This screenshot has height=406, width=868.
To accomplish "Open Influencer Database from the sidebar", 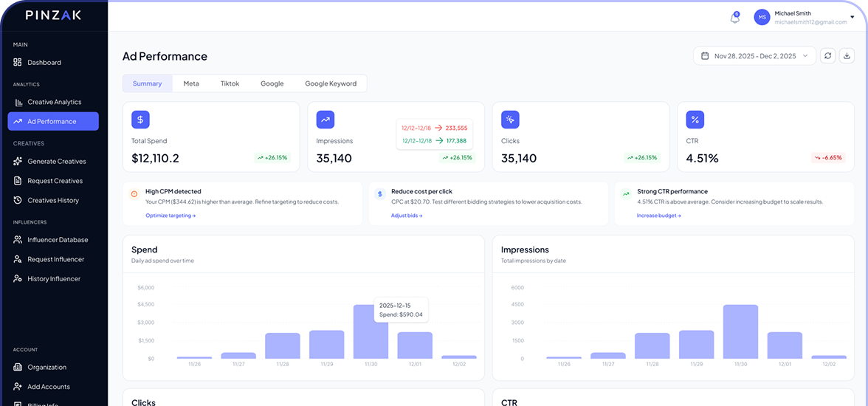I will pos(58,240).
